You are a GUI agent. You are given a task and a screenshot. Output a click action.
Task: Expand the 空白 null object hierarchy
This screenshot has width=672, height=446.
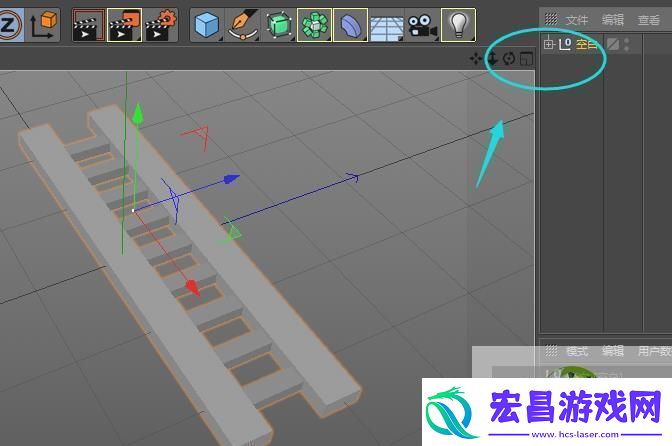[x=549, y=44]
